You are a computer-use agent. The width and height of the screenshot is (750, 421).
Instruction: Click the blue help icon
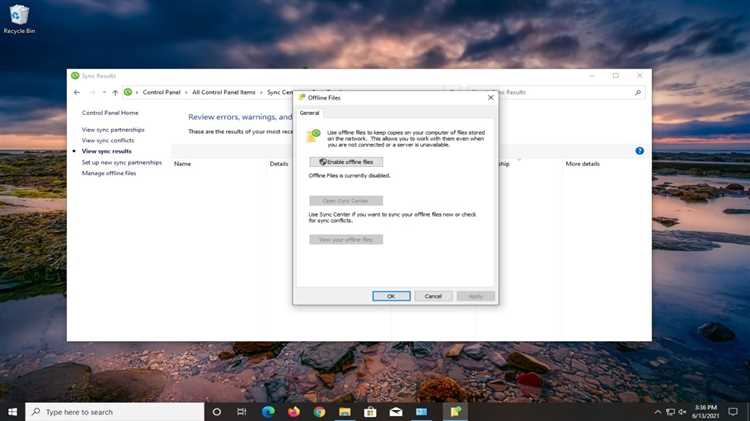[x=639, y=151]
